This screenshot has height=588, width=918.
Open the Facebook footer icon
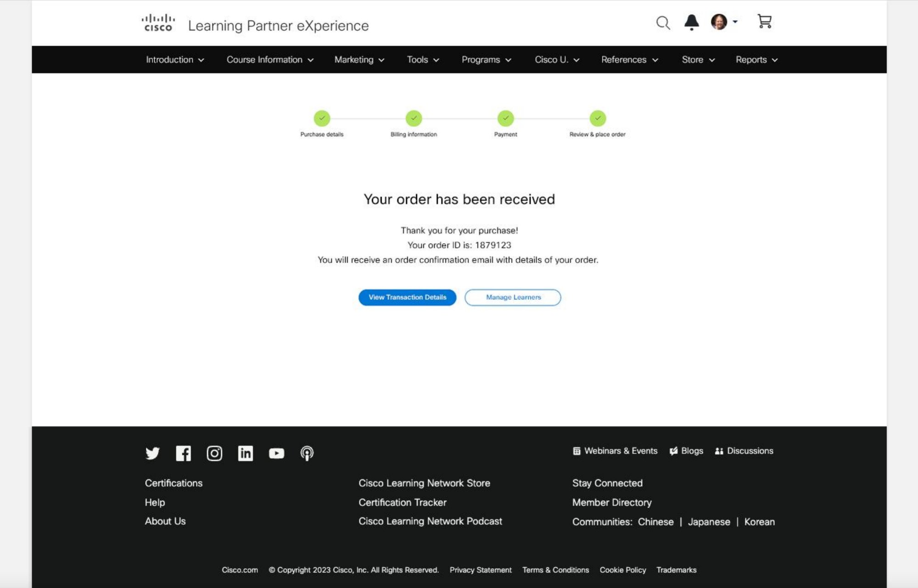coord(183,453)
